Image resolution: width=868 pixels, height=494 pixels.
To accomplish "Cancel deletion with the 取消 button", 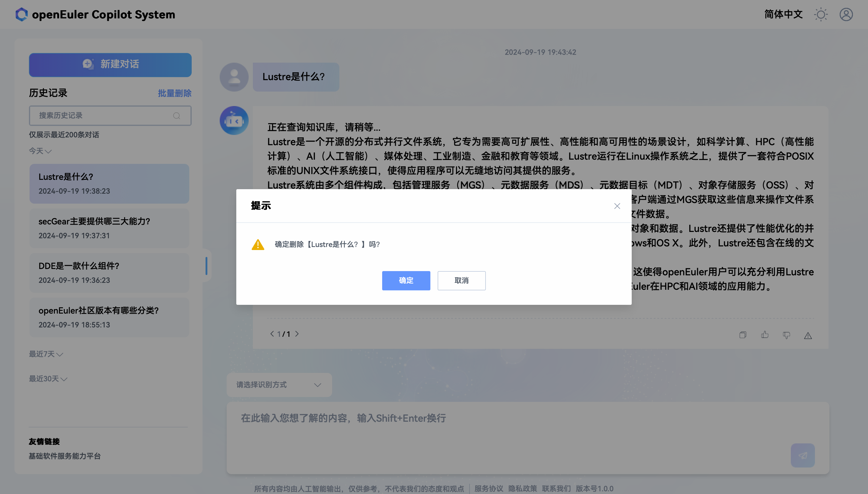I will click(461, 280).
